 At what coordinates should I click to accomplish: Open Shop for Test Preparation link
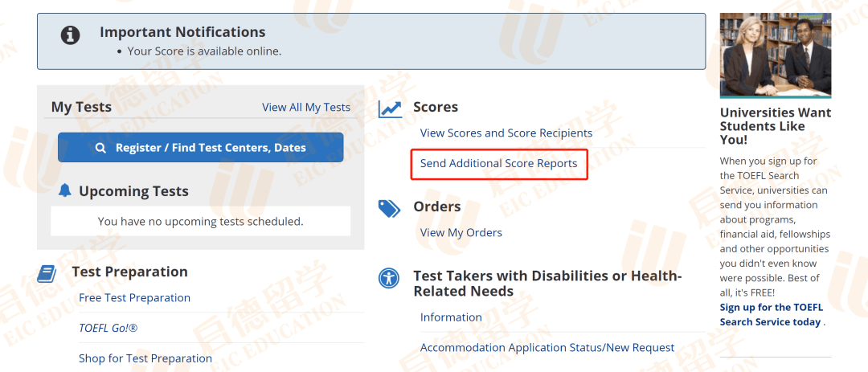145,358
